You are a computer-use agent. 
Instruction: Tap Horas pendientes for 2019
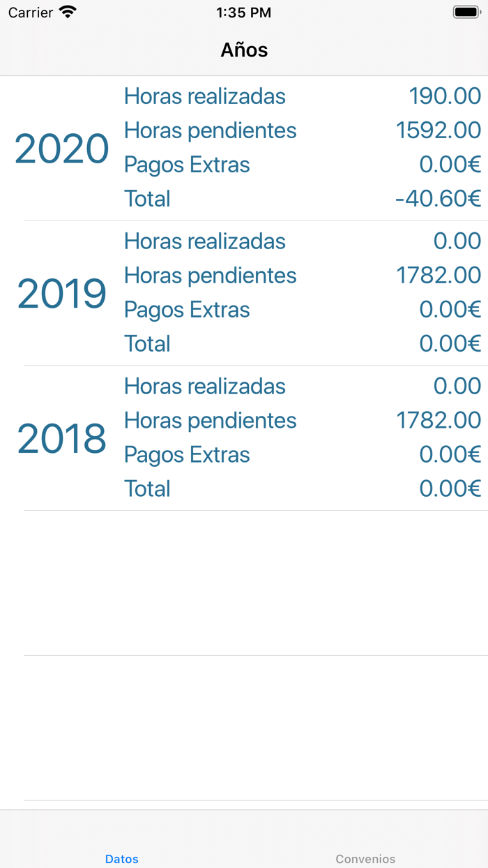pos(210,276)
